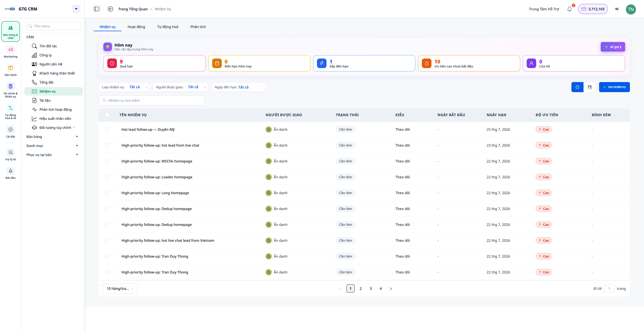The width and height of the screenshot is (644, 333).
Task: Switch to the Tự động hoá tab
Action: pos(168,27)
